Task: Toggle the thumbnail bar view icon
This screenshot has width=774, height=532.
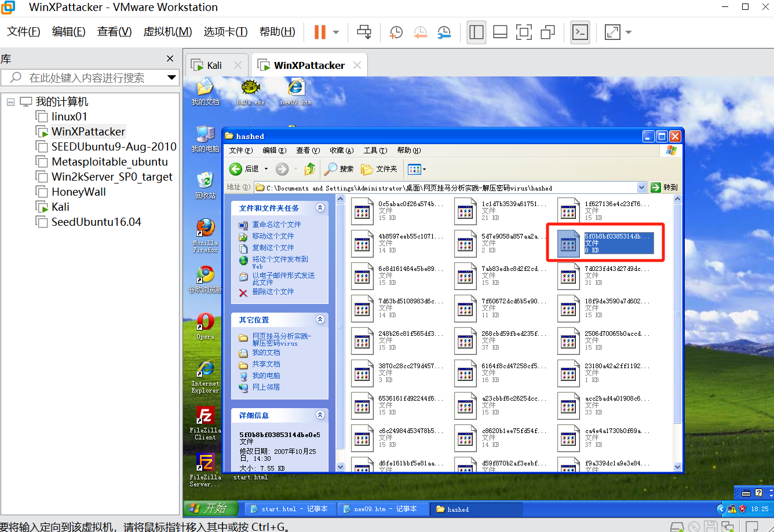Action: click(x=500, y=32)
